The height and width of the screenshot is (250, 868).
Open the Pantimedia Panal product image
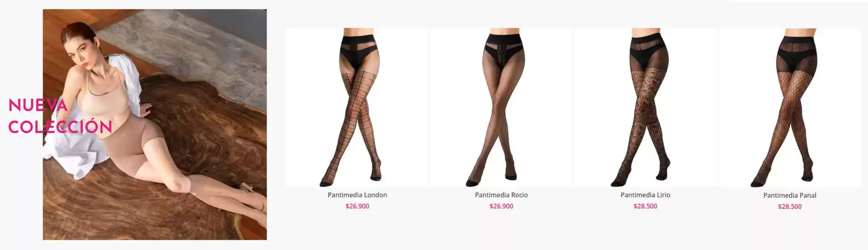point(790,107)
